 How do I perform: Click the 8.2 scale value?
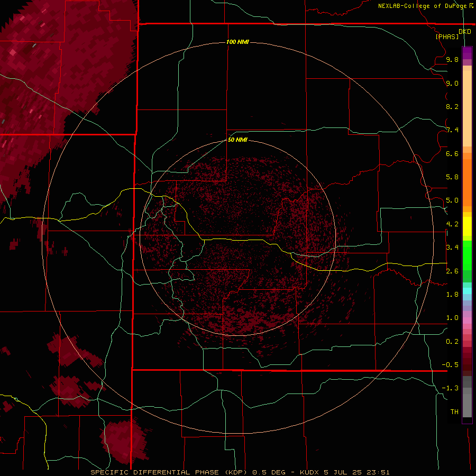tap(452, 106)
